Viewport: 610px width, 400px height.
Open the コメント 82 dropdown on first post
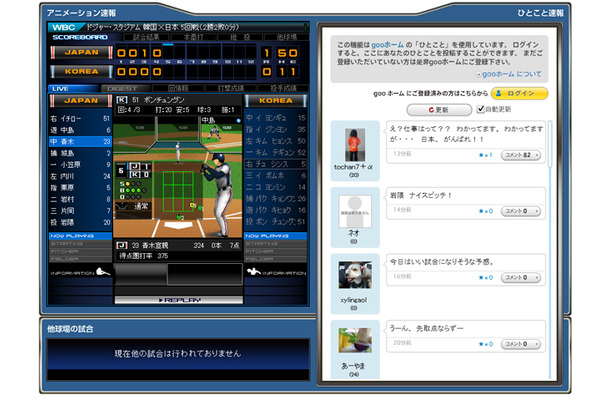coord(521,155)
